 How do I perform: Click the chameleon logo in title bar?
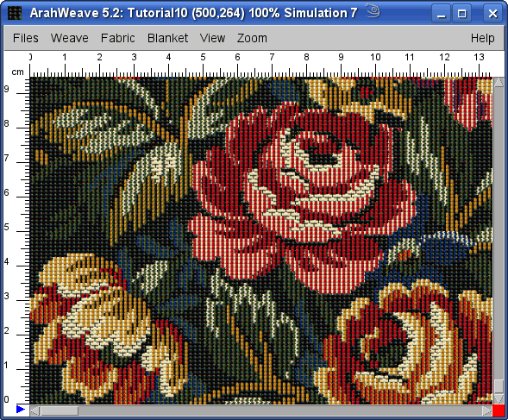(373, 10)
